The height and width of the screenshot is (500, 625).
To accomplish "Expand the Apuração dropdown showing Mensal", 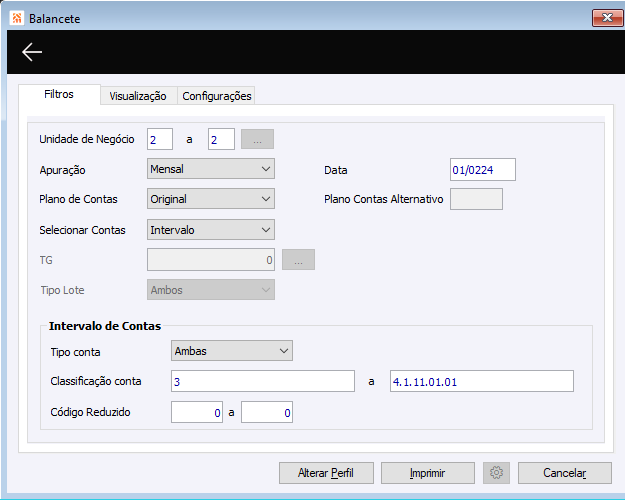I will coord(211,169).
